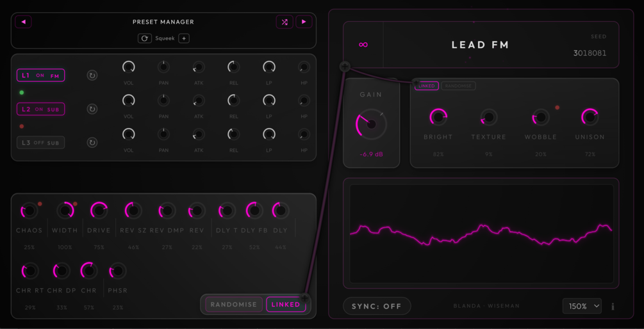Click the reload preset icon beside Squeek
Viewport: 644px width, 329px height.
click(145, 38)
